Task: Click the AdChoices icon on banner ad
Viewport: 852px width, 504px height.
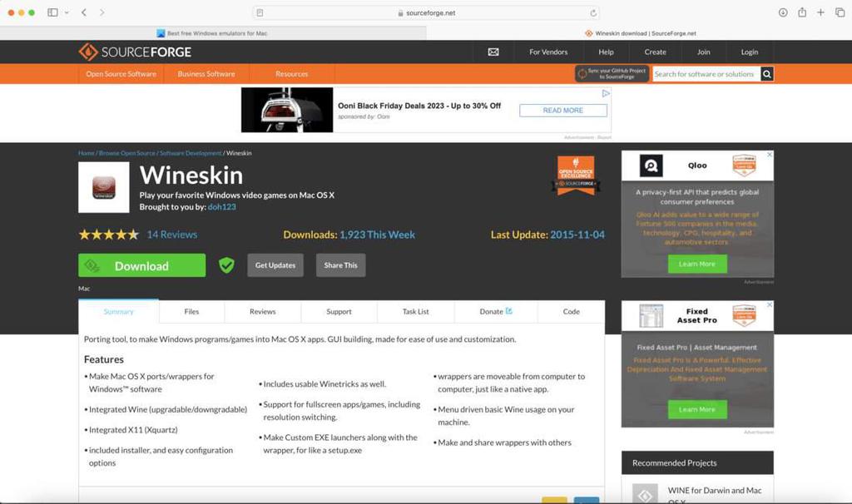Action: (x=606, y=93)
